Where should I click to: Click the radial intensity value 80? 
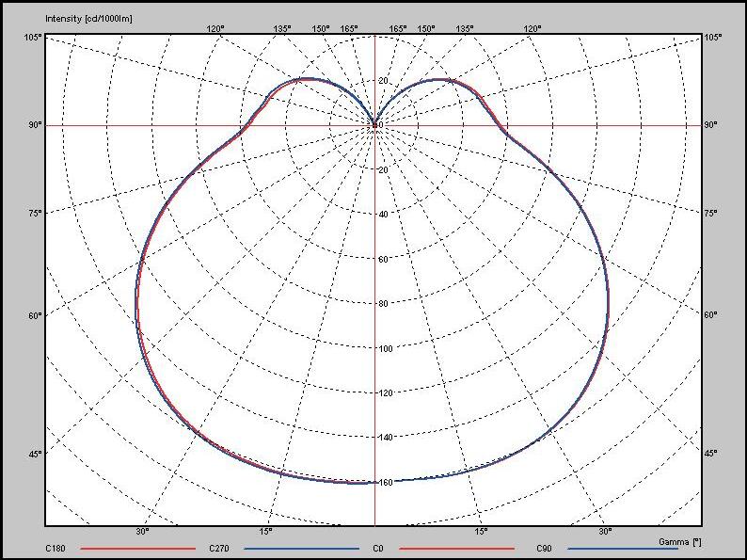coord(383,304)
